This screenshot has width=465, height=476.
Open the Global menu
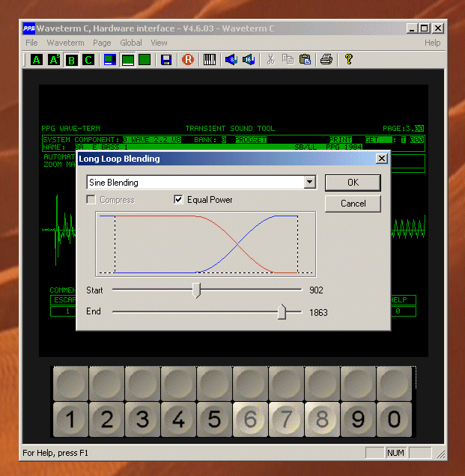pyautogui.click(x=131, y=43)
